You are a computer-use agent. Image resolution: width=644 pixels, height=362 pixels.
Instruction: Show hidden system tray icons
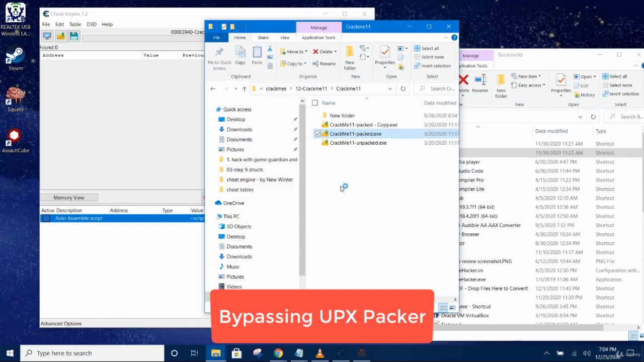[548, 353]
